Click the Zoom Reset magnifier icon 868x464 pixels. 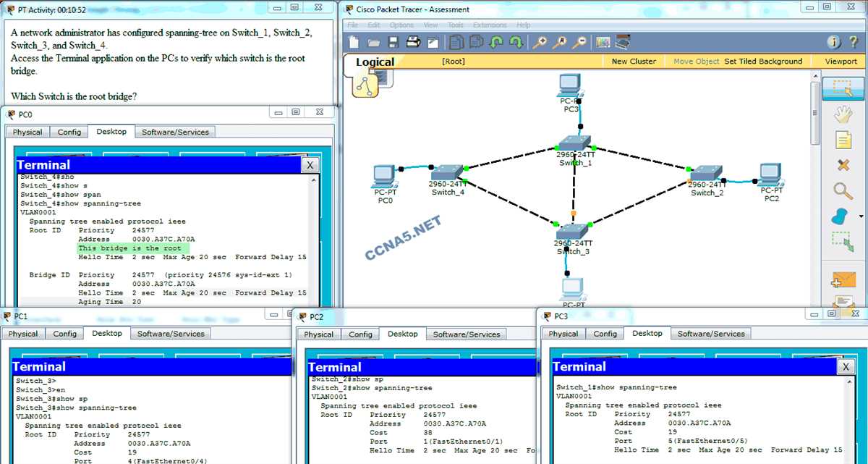tap(559, 42)
